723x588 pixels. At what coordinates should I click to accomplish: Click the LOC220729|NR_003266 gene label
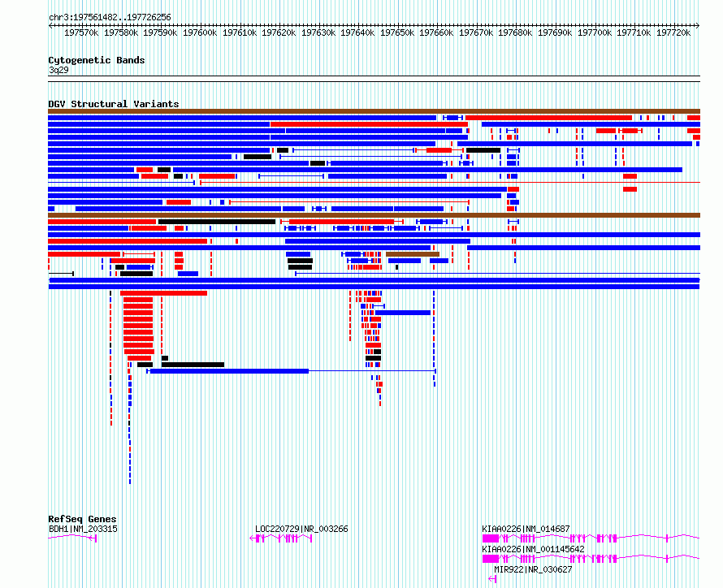click(x=301, y=529)
